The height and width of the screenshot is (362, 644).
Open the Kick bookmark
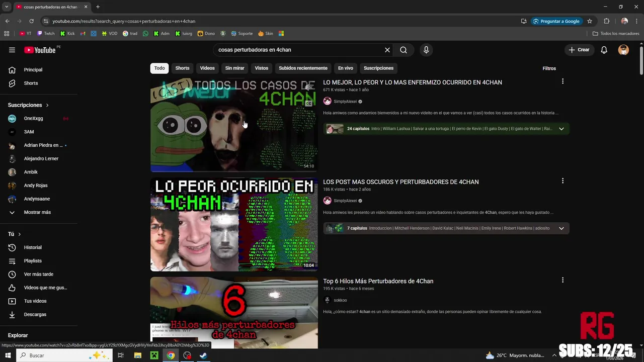coord(67,34)
